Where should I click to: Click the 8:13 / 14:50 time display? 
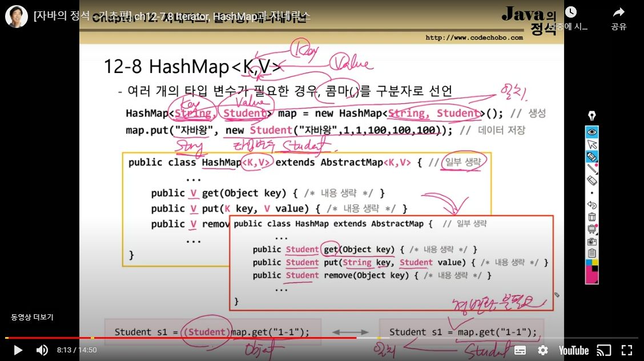[77, 350]
